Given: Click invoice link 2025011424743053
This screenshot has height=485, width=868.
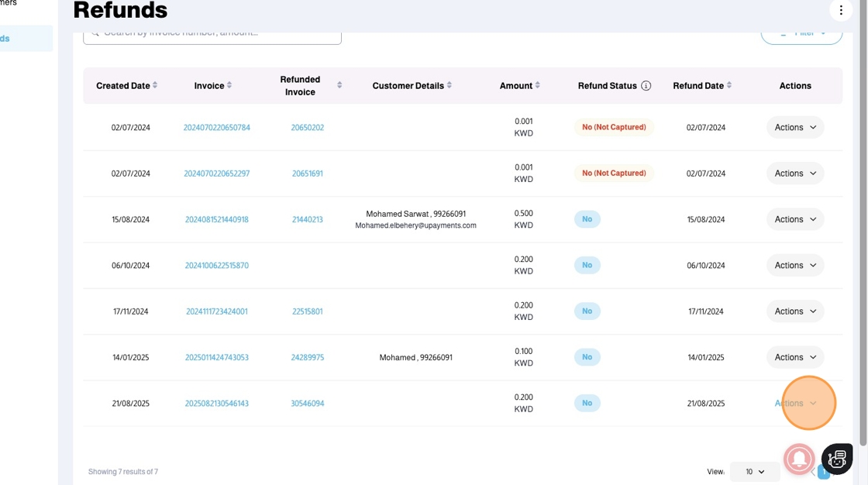Looking at the screenshot, I should 216,357.
